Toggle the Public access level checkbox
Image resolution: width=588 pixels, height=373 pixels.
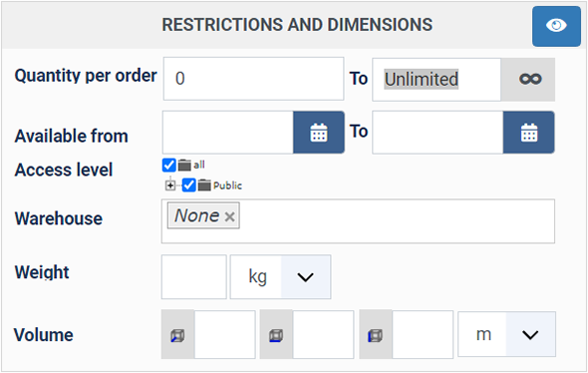188,185
